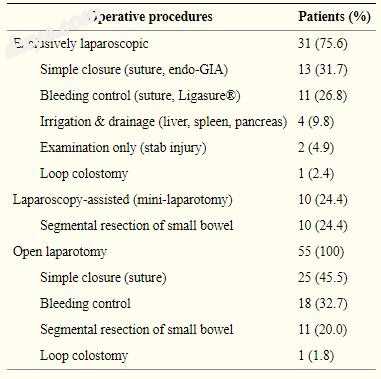Image resolution: width=381 pixels, height=379 pixels.
Task: Select the value '11 (20.0)'
Action: [323, 330]
